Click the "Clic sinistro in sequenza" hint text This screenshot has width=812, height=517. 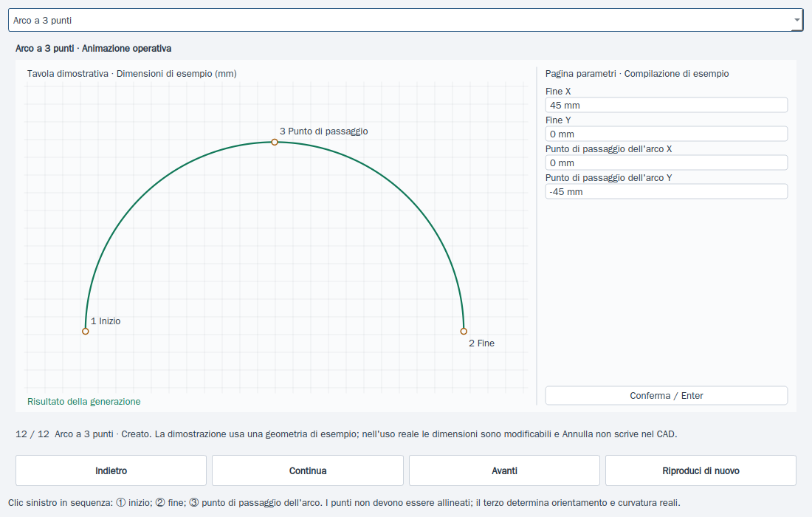tap(344, 502)
